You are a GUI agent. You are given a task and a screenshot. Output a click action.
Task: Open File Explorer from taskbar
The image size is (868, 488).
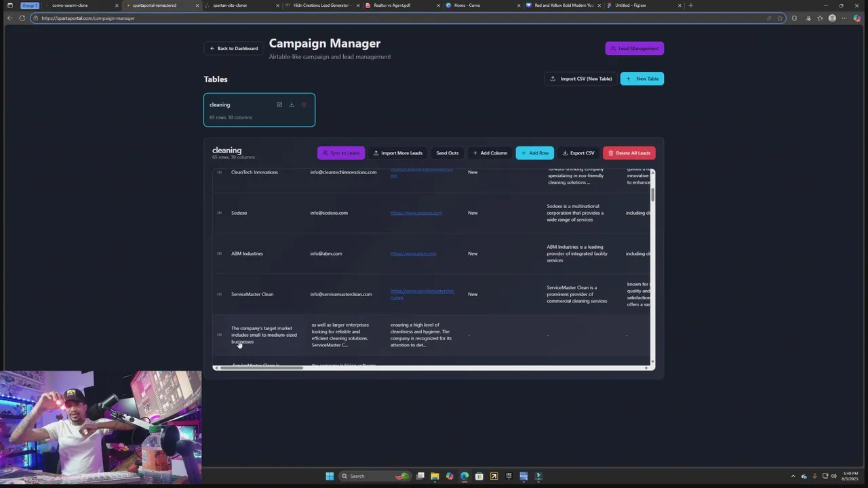click(435, 476)
